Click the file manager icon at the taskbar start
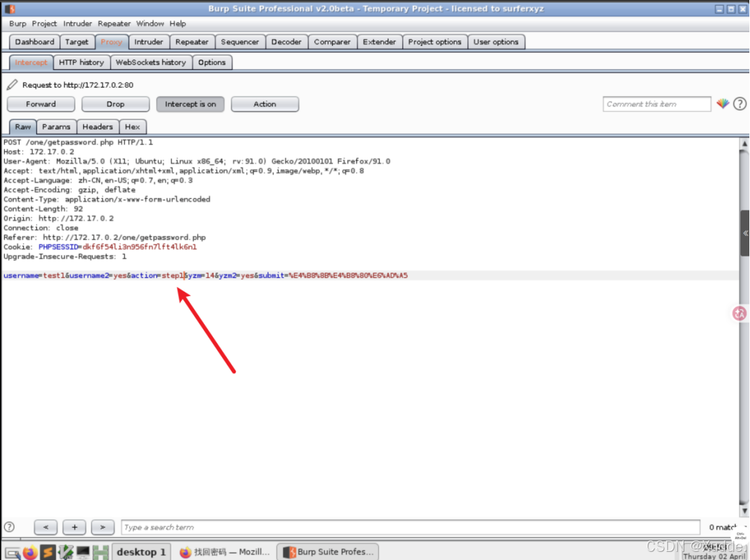Screen dimensions: 750x560 pyautogui.click(x=12, y=553)
